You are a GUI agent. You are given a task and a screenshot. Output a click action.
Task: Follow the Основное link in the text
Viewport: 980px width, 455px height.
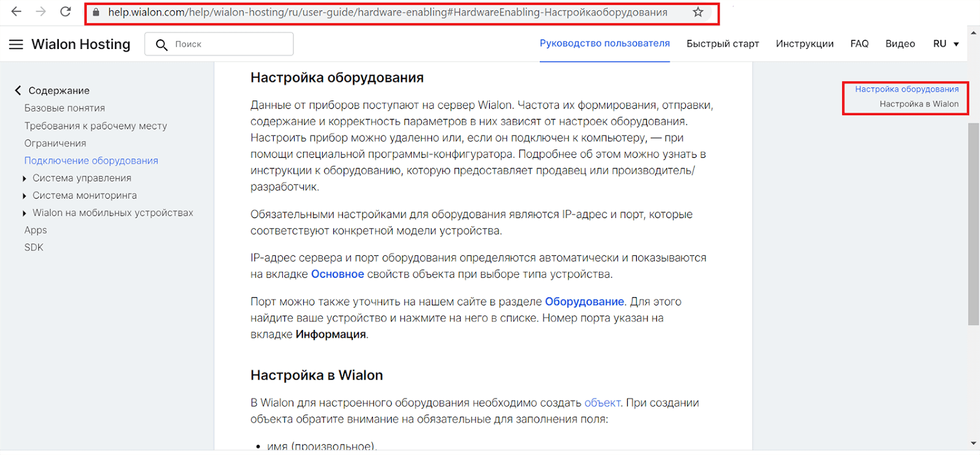(x=337, y=274)
